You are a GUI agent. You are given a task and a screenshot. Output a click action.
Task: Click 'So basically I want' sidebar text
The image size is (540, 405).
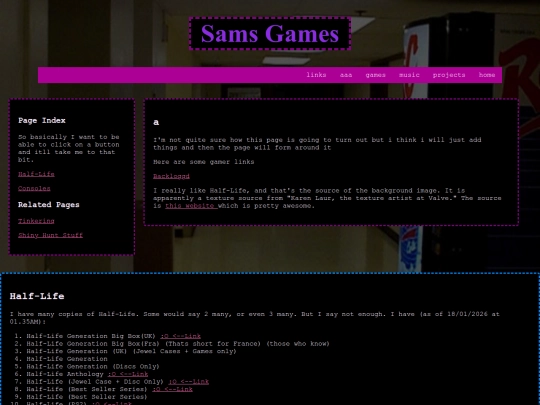tap(69, 148)
